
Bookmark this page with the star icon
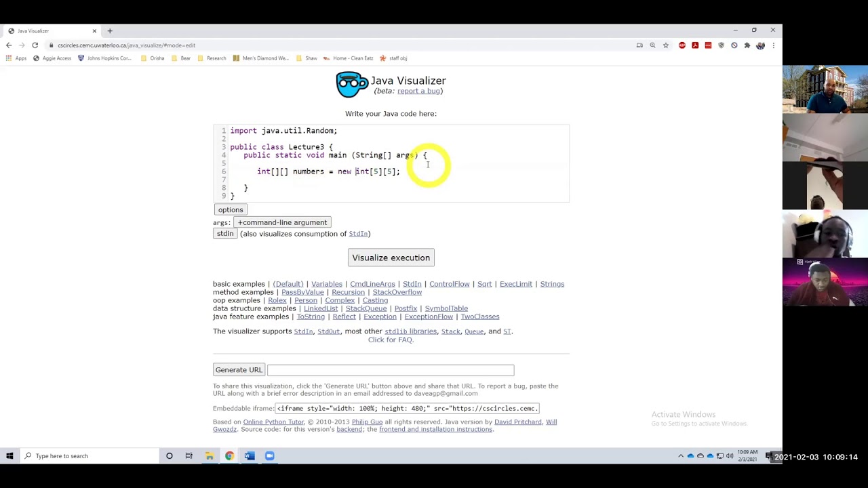[x=666, y=45]
